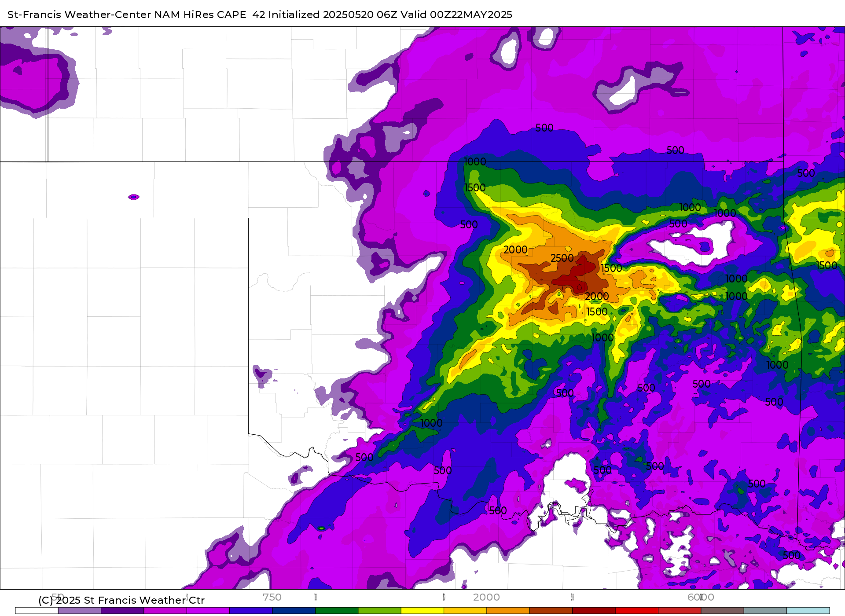The width and height of the screenshot is (845, 616).
Task: Select the dark purple swatch on the color bar
Action: pos(122,611)
